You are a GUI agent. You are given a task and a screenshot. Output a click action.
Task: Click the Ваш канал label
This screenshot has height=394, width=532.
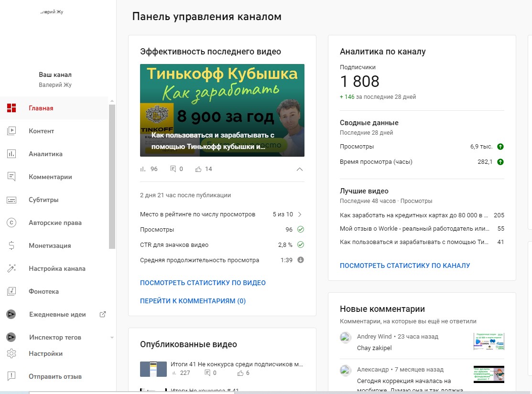[x=55, y=75]
